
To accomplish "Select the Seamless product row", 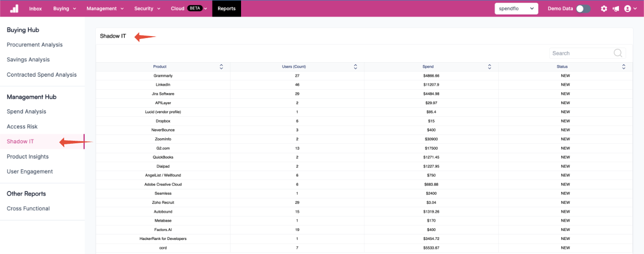I will (x=364, y=193).
